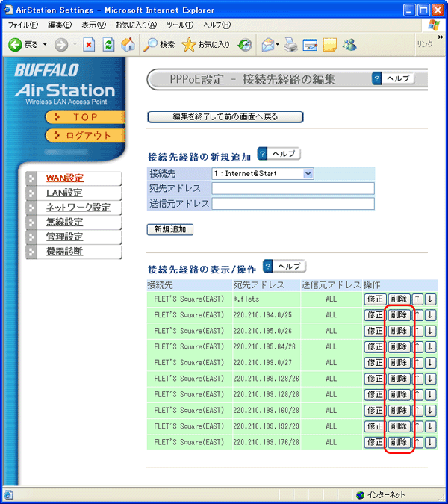The height and width of the screenshot is (504, 448).
Task: Click 削除 for 220.210.199.0/27 row
Action: point(399,363)
